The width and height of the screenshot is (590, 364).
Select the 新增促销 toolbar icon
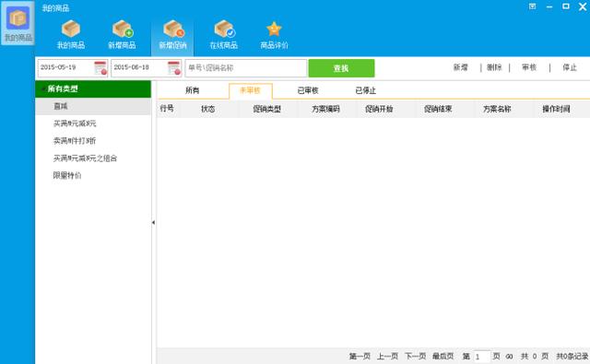click(x=172, y=35)
